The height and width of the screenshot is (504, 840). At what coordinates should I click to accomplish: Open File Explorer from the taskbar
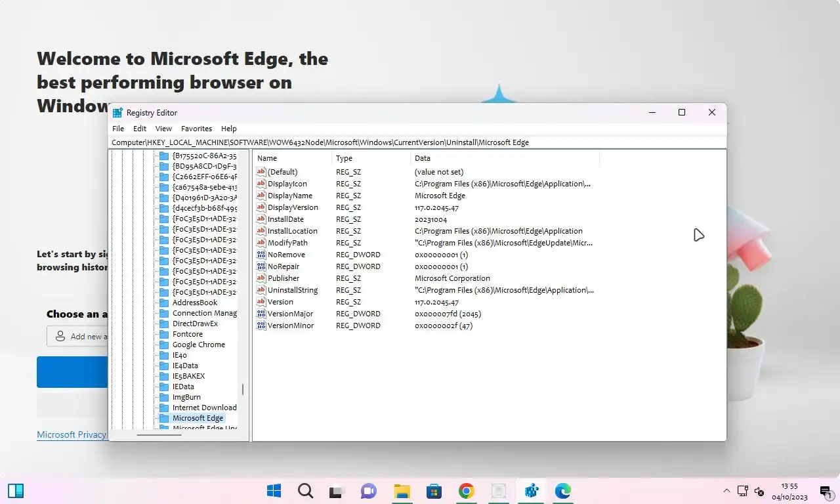click(x=402, y=491)
